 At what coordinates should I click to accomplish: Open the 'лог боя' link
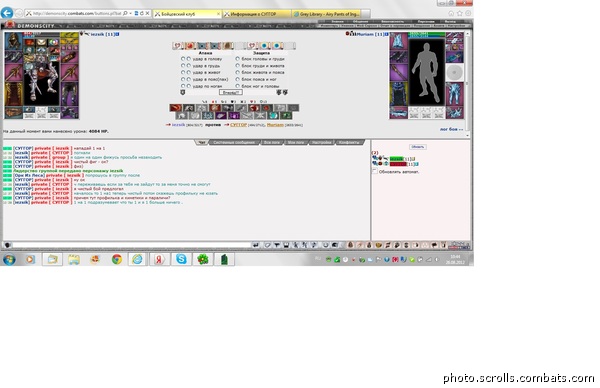pyautogui.click(x=451, y=129)
